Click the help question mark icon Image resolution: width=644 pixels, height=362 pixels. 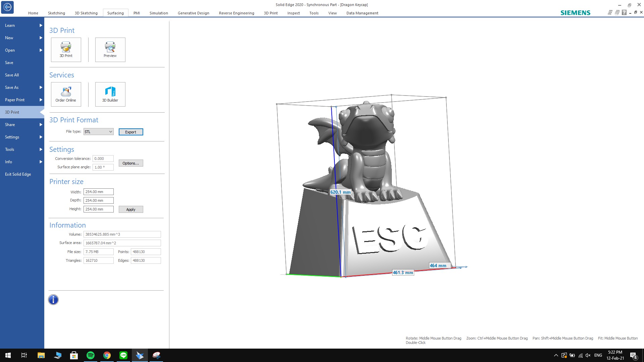[624, 13]
